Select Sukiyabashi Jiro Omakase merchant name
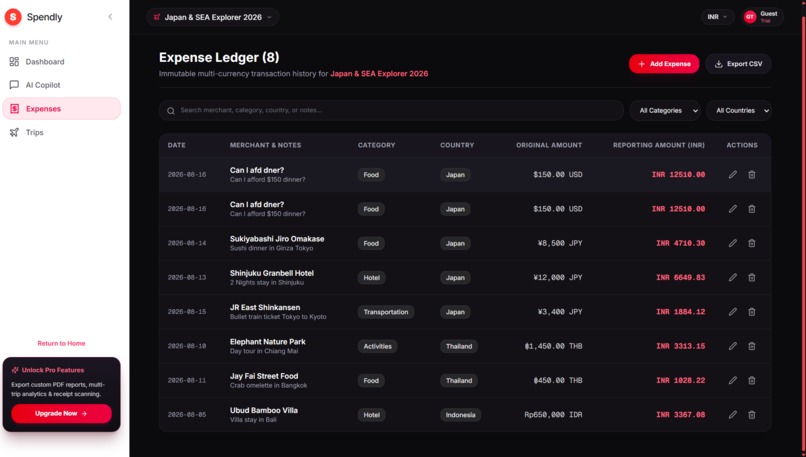 tap(277, 239)
